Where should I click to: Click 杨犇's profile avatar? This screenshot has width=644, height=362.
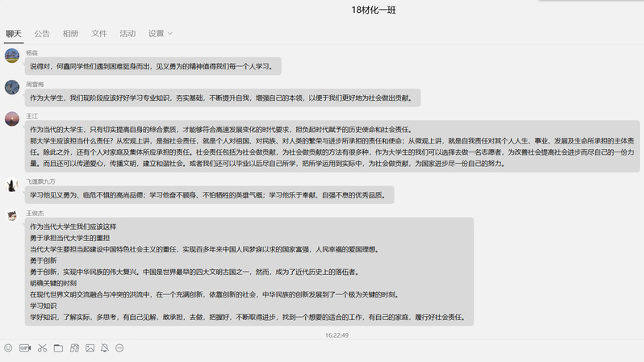click(12, 56)
